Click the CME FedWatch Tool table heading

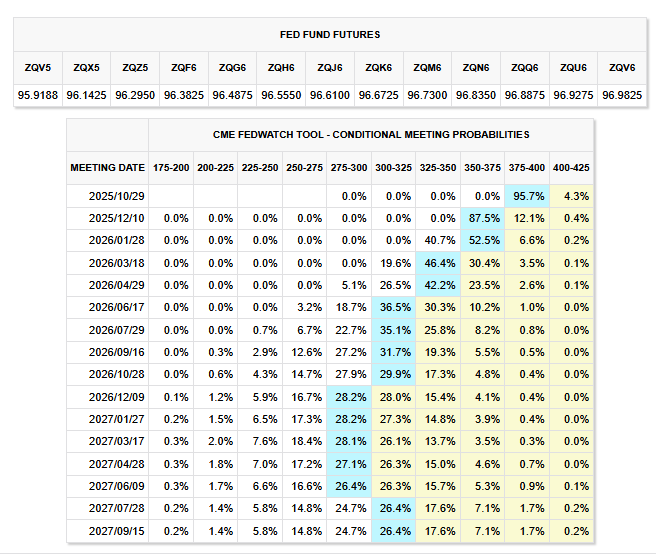coord(371,134)
